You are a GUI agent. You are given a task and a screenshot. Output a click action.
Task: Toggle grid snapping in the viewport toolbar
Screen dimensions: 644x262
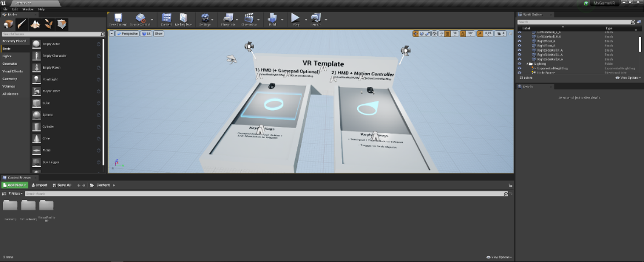[446, 34]
